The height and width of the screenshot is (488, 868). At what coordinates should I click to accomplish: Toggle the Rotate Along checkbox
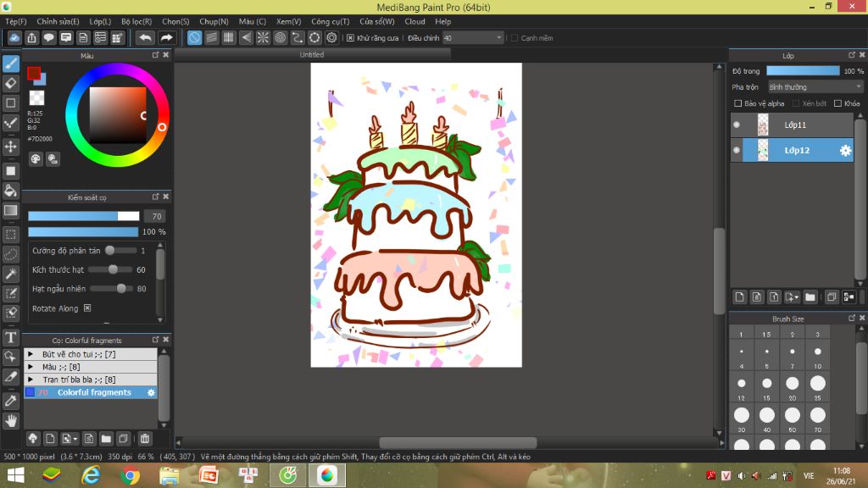(x=87, y=308)
